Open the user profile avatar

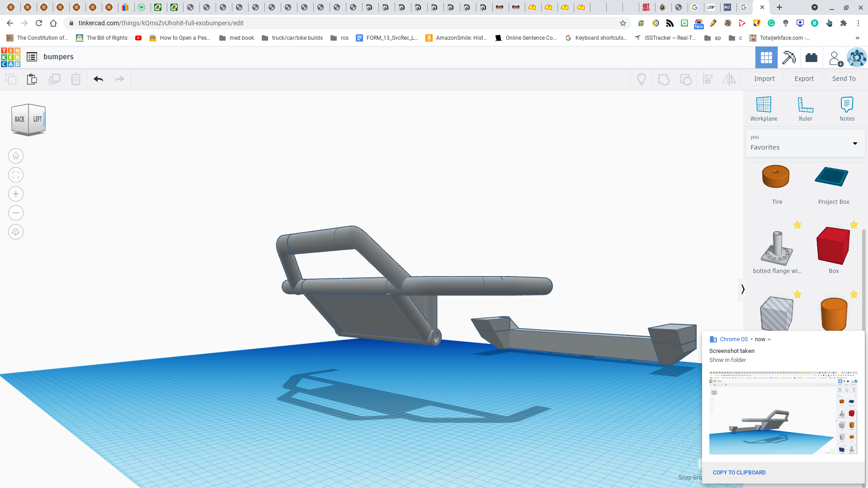(x=857, y=57)
